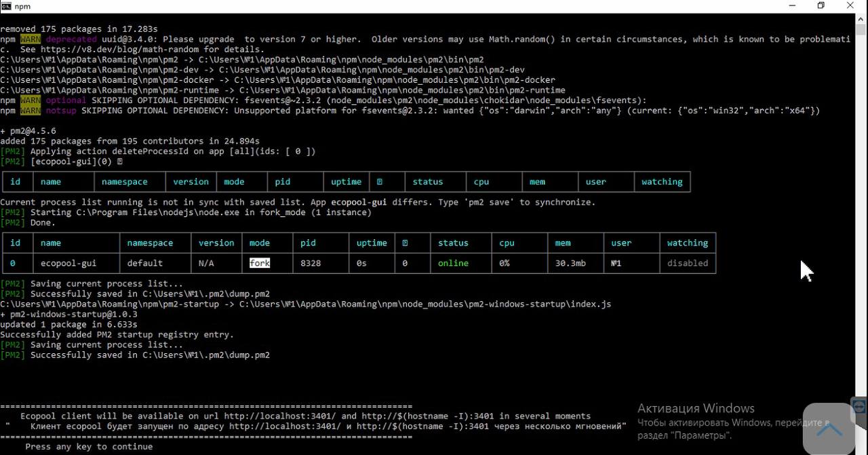Click the pid value '8328'
Viewport: 868px width, 455px height.
[x=311, y=263]
